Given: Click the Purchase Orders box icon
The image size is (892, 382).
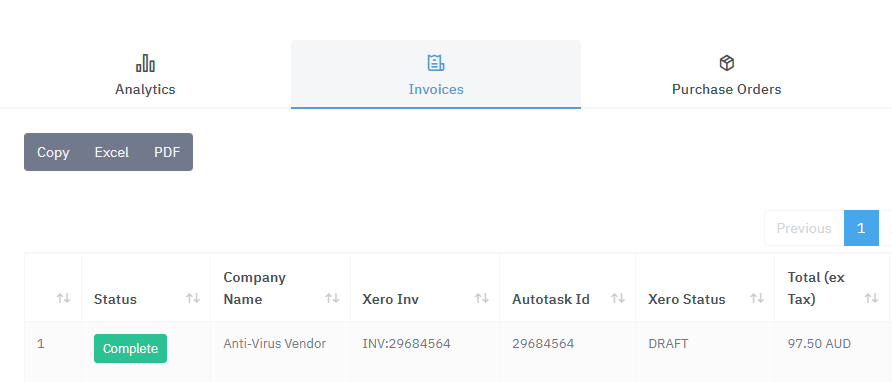Looking at the screenshot, I should tap(726, 63).
